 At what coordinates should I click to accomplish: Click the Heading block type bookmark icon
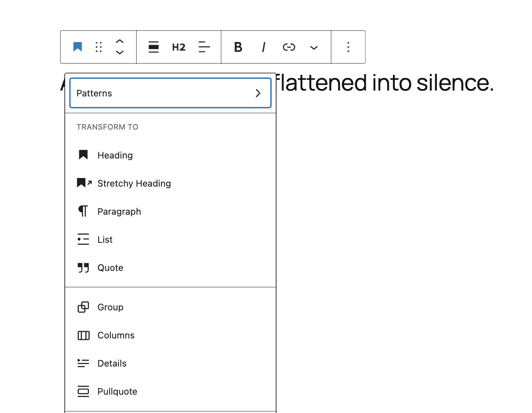pyautogui.click(x=78, y=47)
